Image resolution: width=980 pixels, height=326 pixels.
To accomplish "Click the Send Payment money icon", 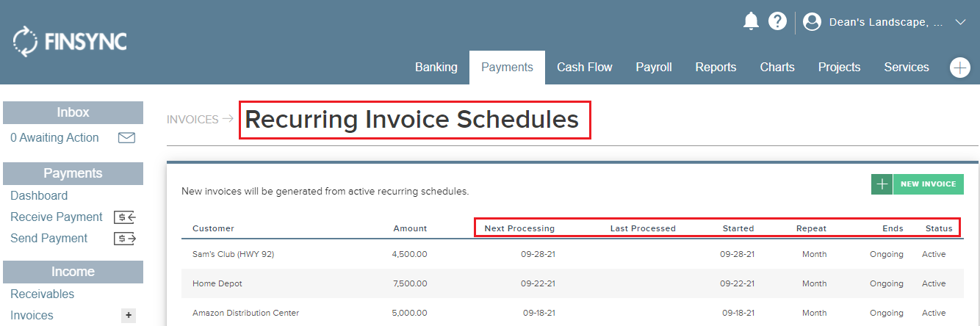I will pos(125,238).
